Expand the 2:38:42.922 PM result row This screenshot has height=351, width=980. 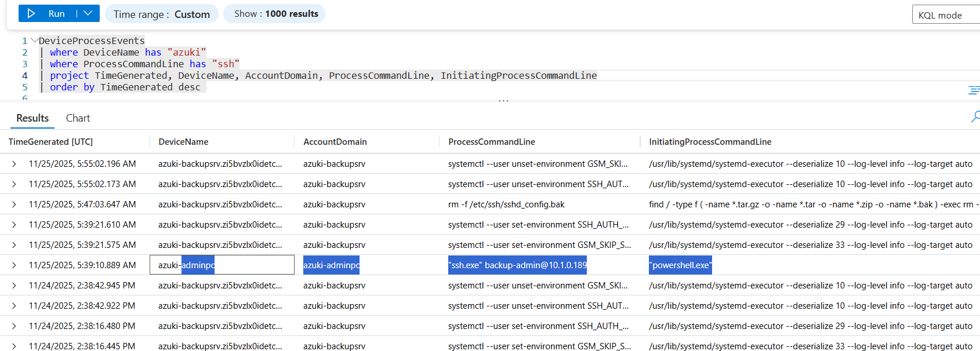click(x=14, y=306)
